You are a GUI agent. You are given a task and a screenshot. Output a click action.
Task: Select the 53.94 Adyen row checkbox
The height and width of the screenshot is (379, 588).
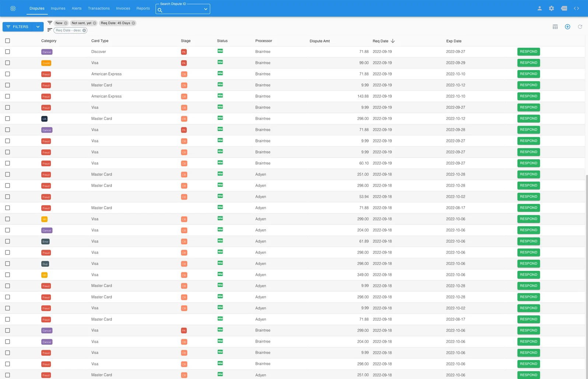[x=7, y=197]
